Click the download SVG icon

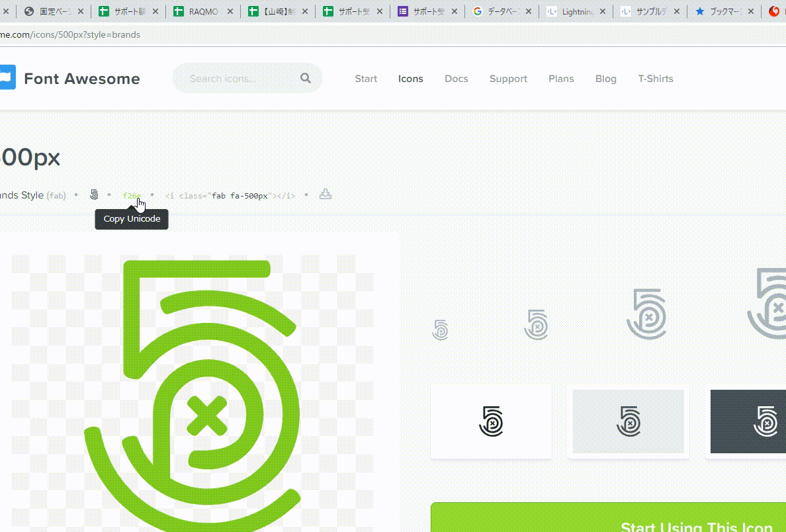coord(326,194)
